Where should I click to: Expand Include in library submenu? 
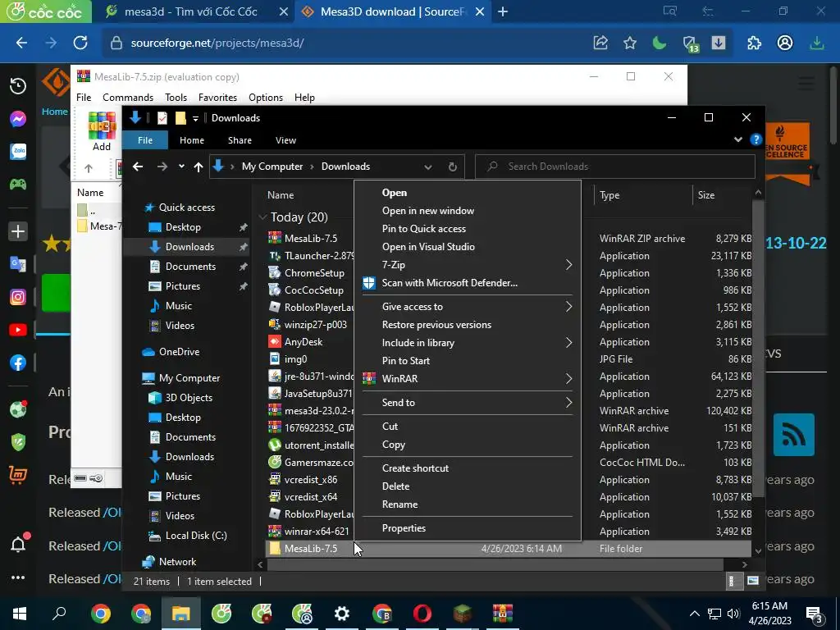pyautogui.click(x=467, y=343)
